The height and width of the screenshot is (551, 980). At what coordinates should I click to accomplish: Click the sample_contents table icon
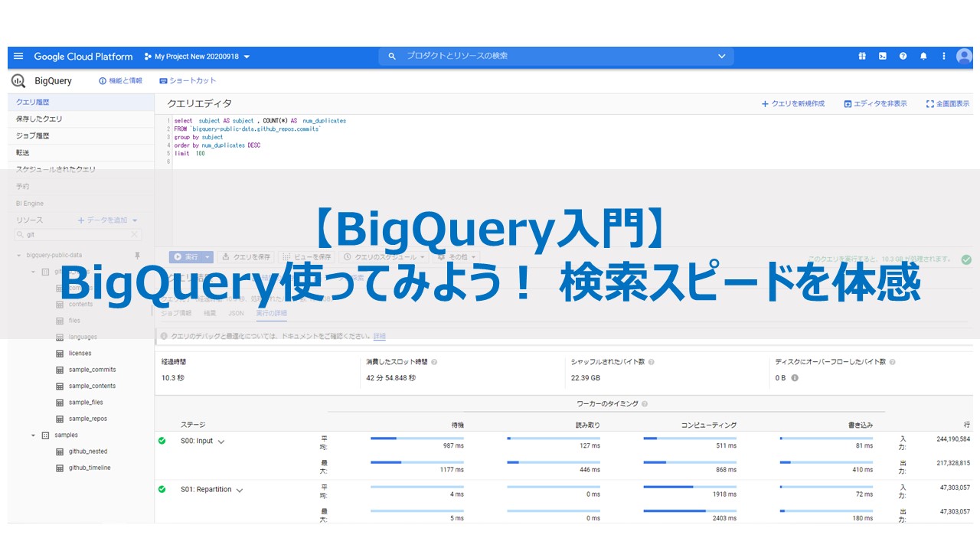(60, 386)
